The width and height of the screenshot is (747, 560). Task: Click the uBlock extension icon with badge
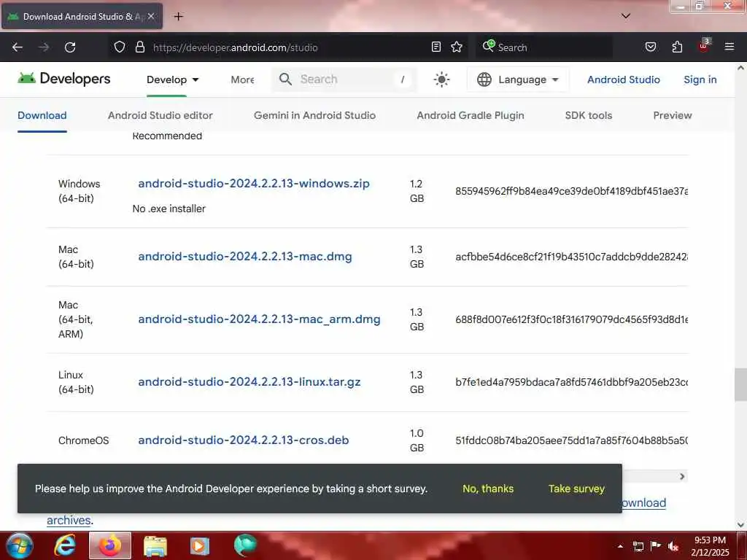(704, 46)
